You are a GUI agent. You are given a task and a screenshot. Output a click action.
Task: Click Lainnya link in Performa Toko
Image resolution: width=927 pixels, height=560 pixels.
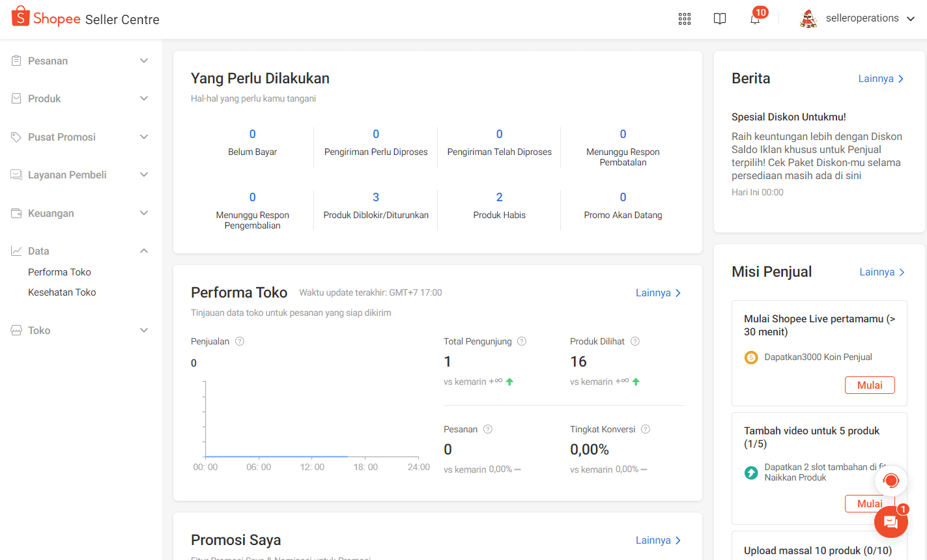pyautogui.click(x=659, y=293)
